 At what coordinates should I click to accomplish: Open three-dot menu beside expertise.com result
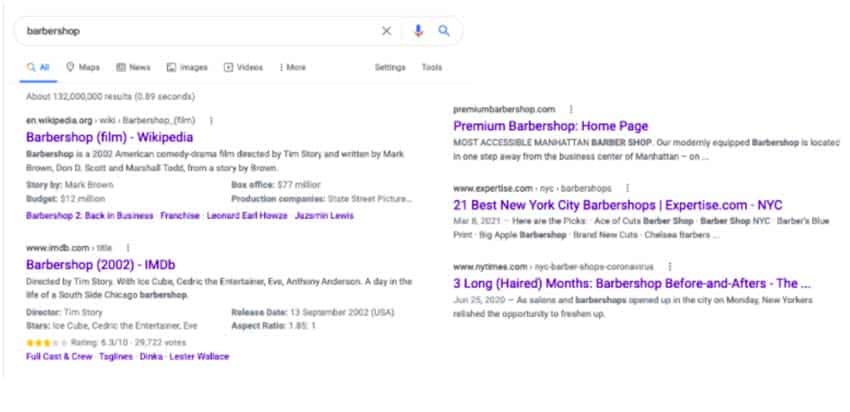click(627, 188)
